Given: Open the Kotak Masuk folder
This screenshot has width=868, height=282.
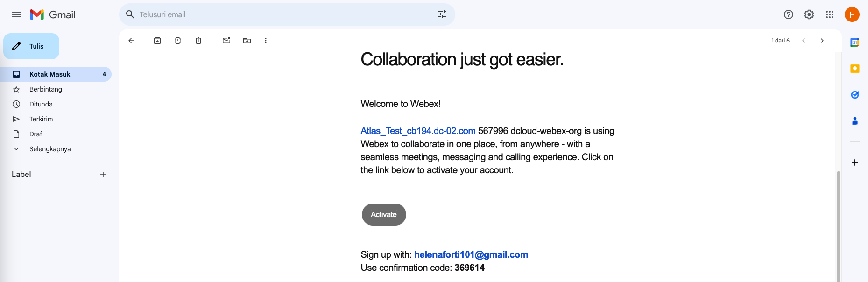Looking at the screenshot, I should [x=49, y=74].
